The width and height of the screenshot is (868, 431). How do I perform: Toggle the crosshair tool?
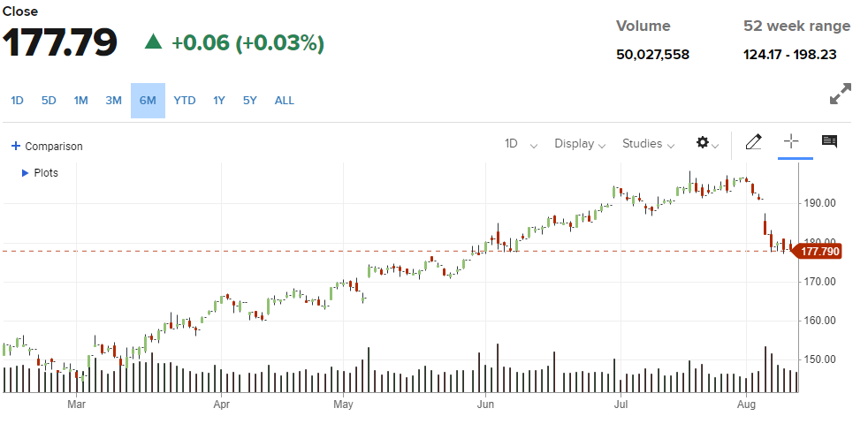coord(791,141)
